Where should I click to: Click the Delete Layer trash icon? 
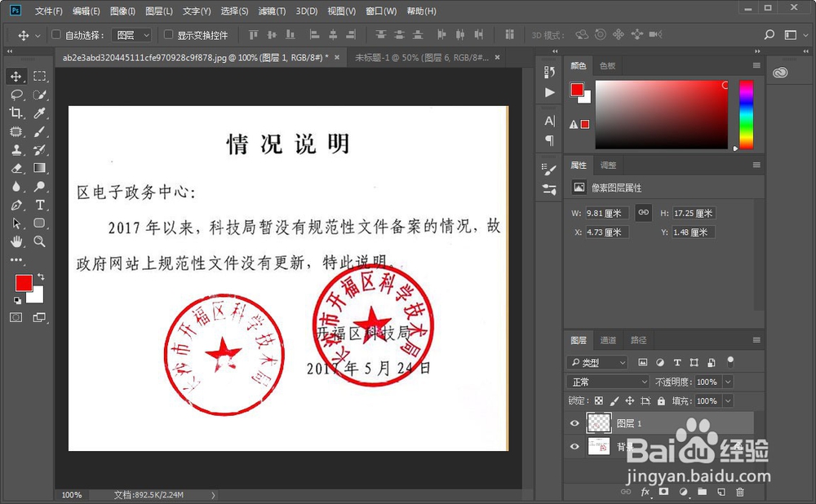point(738,492)
